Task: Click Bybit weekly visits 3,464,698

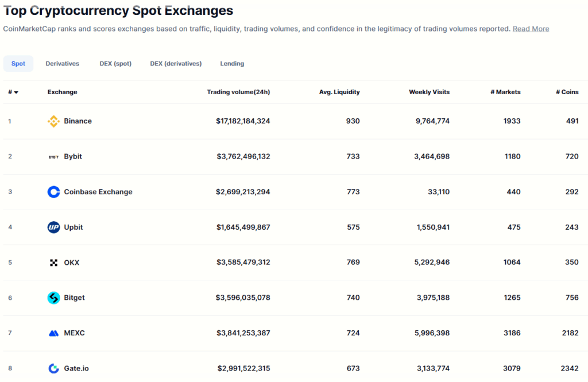Action: [x=432, y=156]
